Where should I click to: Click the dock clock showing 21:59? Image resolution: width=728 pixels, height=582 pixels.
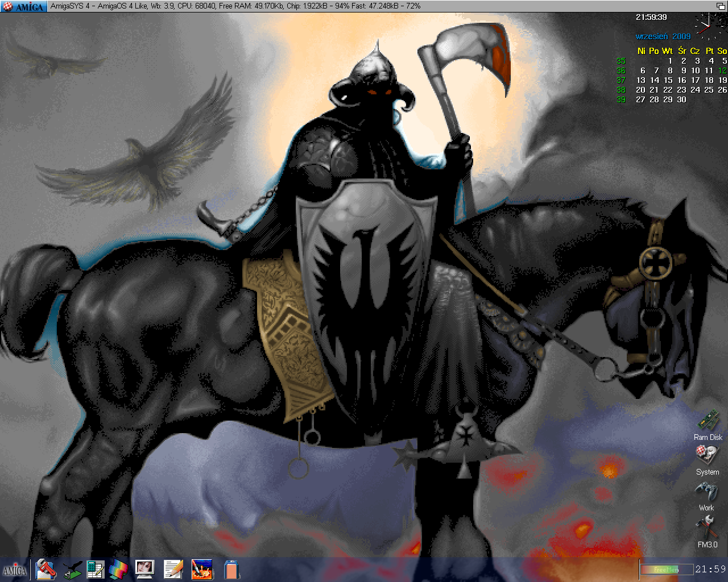click(x=710, y=569)
